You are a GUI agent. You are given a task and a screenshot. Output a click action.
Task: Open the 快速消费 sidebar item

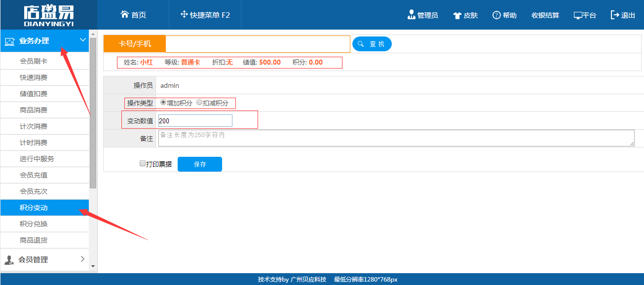(x=44, y=77)
